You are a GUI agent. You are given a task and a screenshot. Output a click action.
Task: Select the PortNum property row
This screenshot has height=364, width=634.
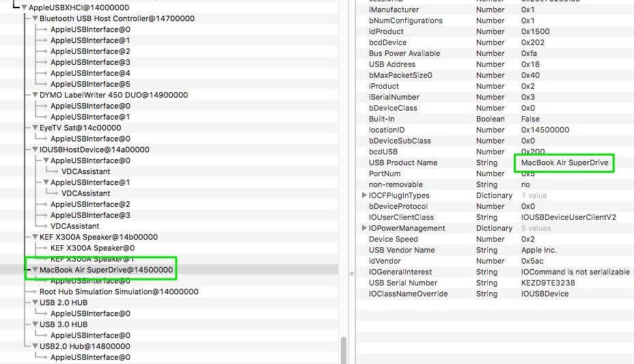pos(495,173)
